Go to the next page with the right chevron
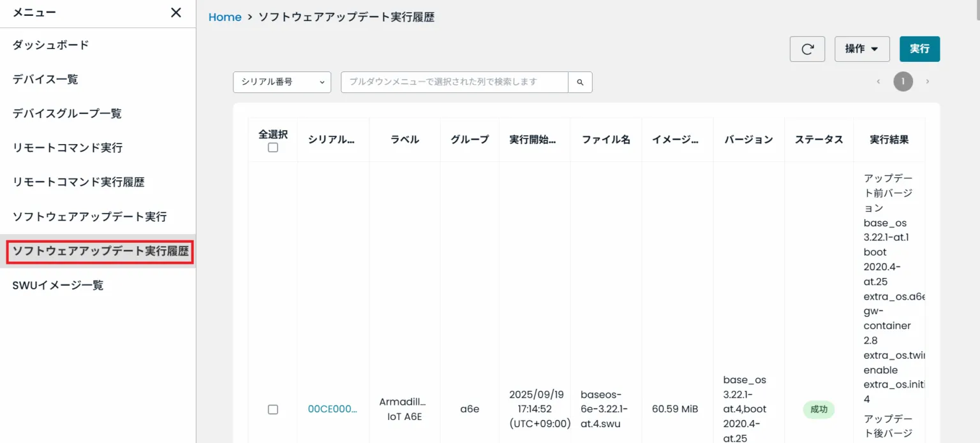The image size is (980, 443). 928,82
